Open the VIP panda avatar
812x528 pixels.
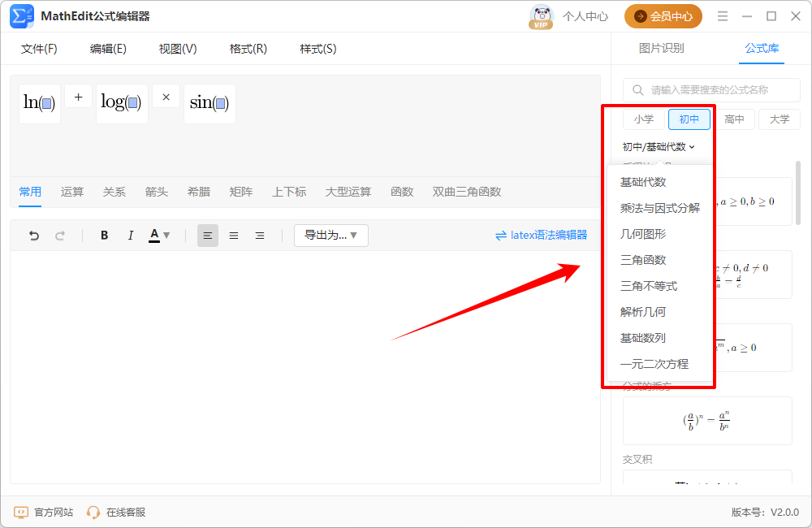tap(541, 17)
